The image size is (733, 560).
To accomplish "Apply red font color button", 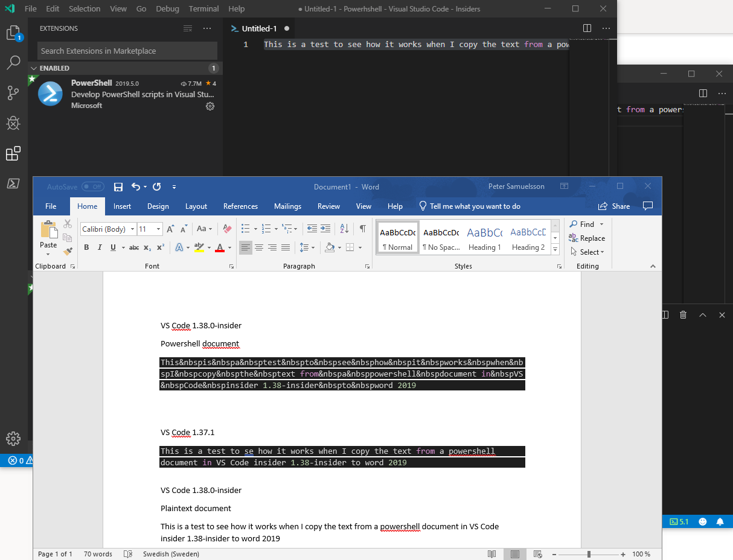I will 219,247.
